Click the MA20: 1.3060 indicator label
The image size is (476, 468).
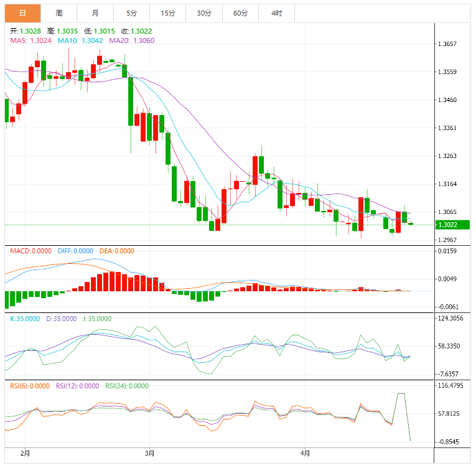tap(132, 40)
